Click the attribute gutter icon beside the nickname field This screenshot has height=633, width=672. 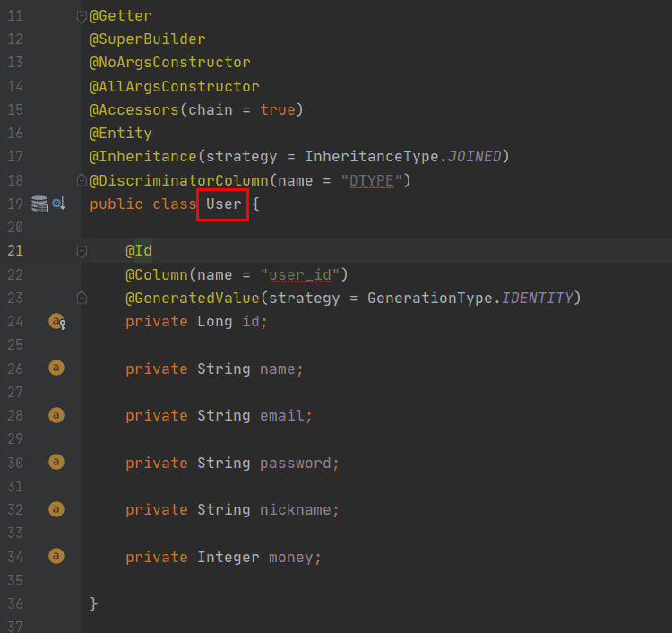(x=56, y=509)
